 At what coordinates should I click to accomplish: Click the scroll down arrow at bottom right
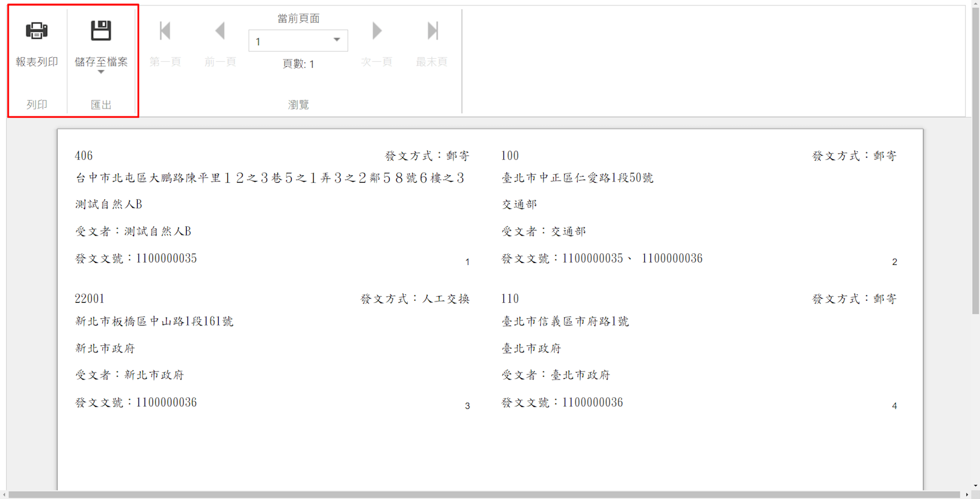click(x=975, y=486)
